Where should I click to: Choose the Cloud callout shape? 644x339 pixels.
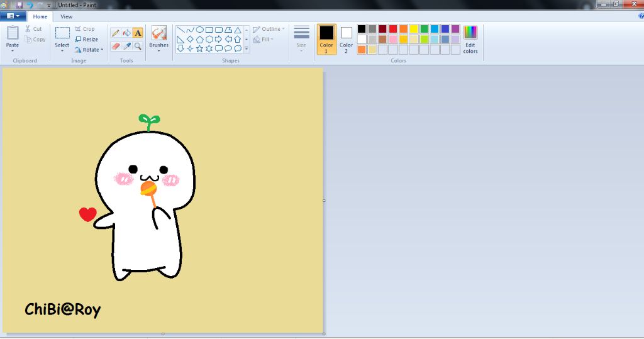click(237, 48)
